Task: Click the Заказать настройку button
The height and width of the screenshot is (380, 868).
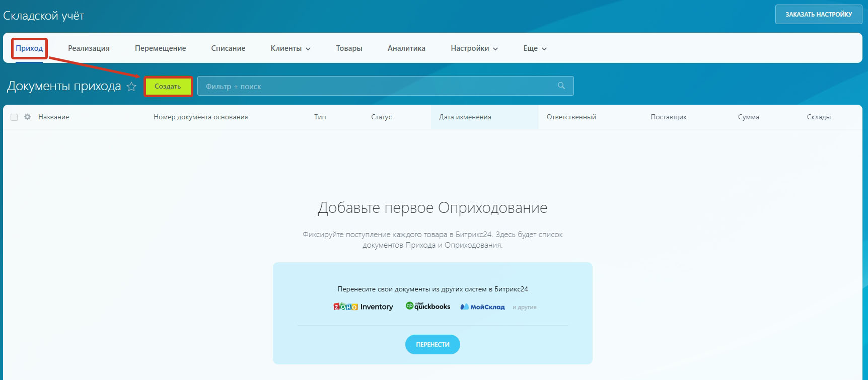Action: point(819,14)
